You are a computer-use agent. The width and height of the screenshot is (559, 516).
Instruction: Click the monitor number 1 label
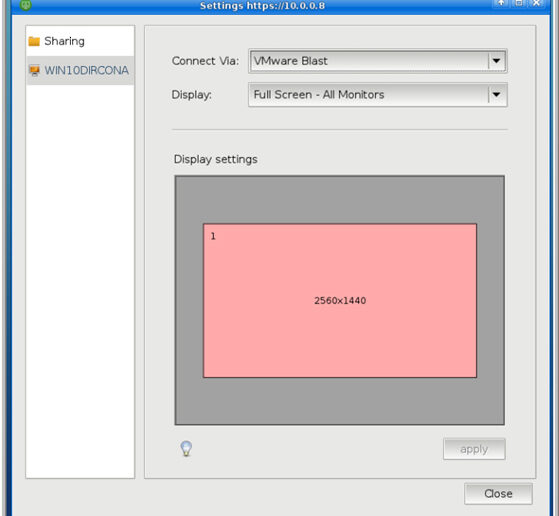[213, 236]
